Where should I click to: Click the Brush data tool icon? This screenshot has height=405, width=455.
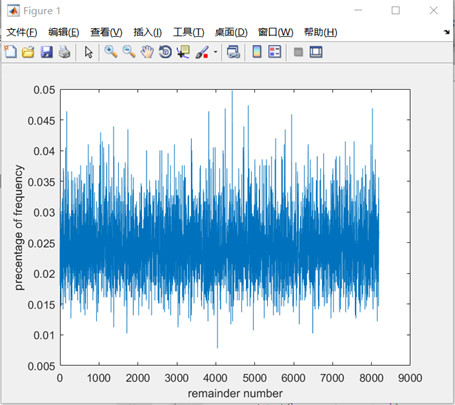point(202,52)
